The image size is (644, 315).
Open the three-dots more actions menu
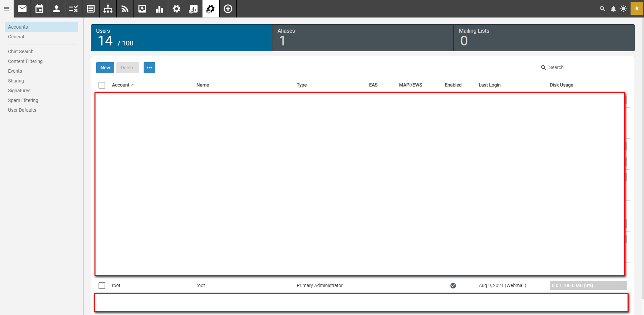[x=149, y=68]
